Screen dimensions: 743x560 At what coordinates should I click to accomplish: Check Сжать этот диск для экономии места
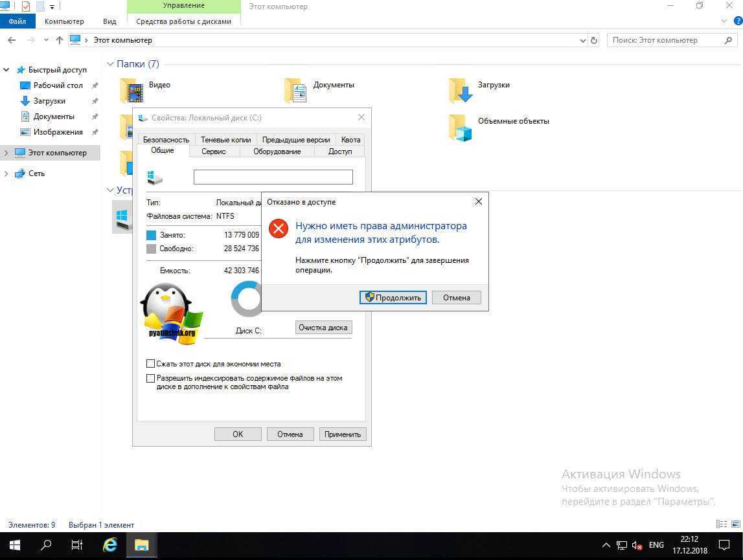[151, 363]
